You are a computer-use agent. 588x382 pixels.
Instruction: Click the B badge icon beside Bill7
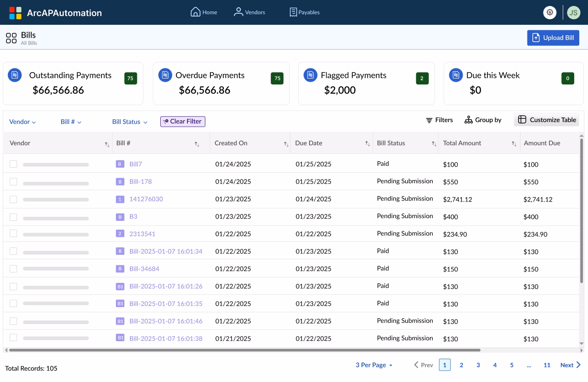[120, 164]
